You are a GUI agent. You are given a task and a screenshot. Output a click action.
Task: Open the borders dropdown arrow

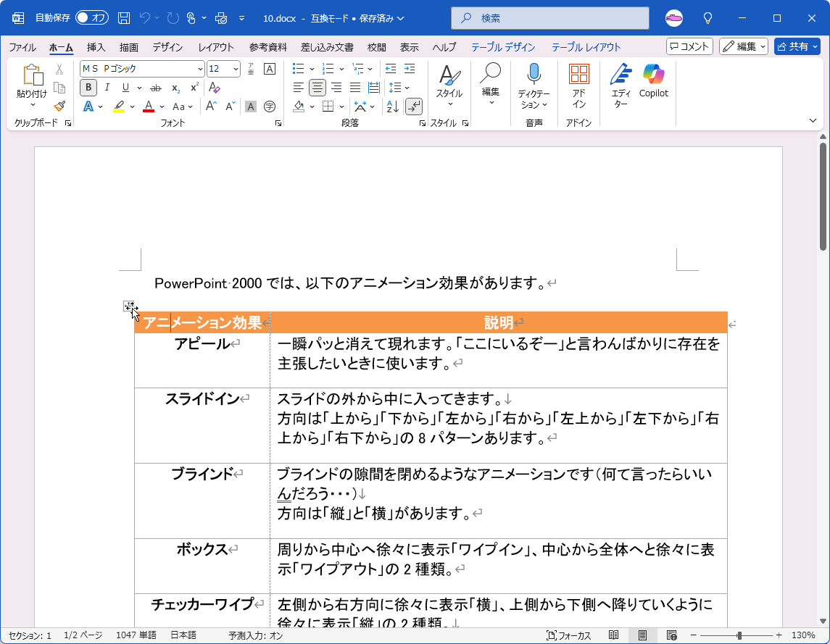coord(341,106)
